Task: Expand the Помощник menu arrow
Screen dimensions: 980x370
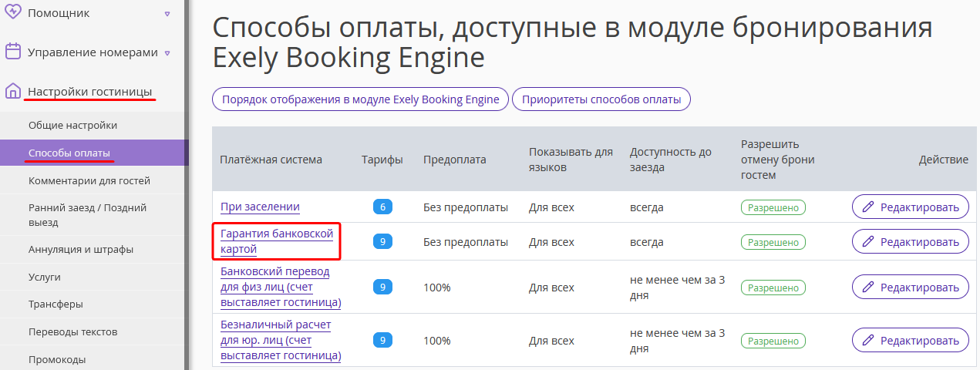Action: click(167, 14)
